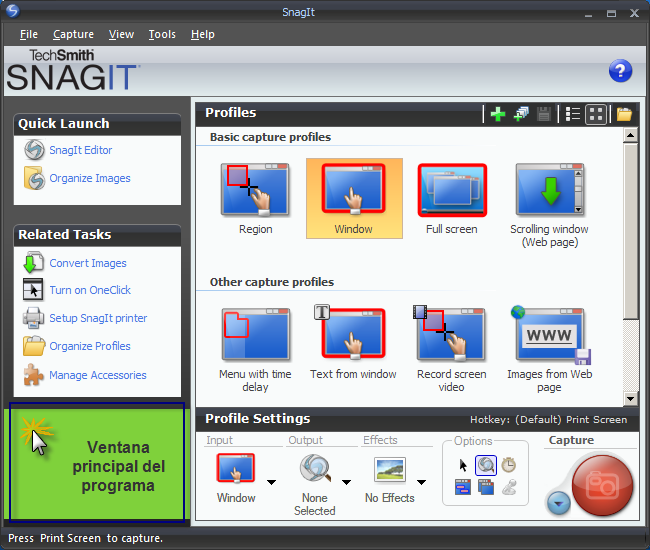
Task: Switch profiles to list view
Action: pos(573,114)
